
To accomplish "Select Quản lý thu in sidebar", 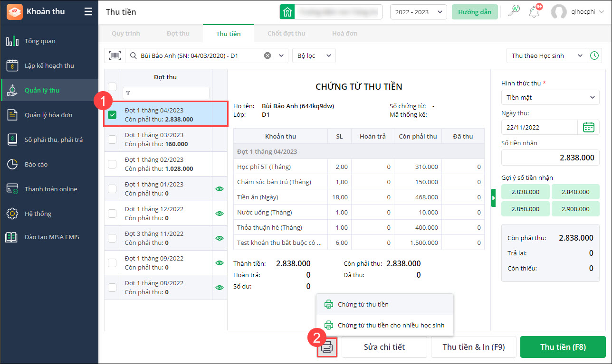I will pyautogui.click(x=49, y=90).
